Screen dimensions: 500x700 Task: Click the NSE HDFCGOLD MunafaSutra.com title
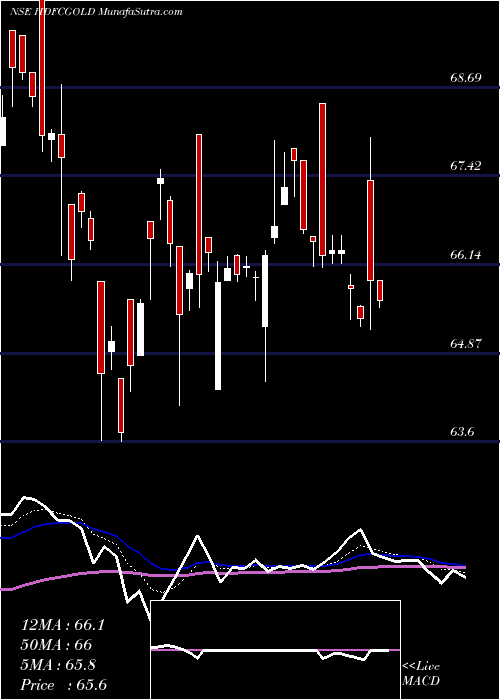tap(96, 12)
